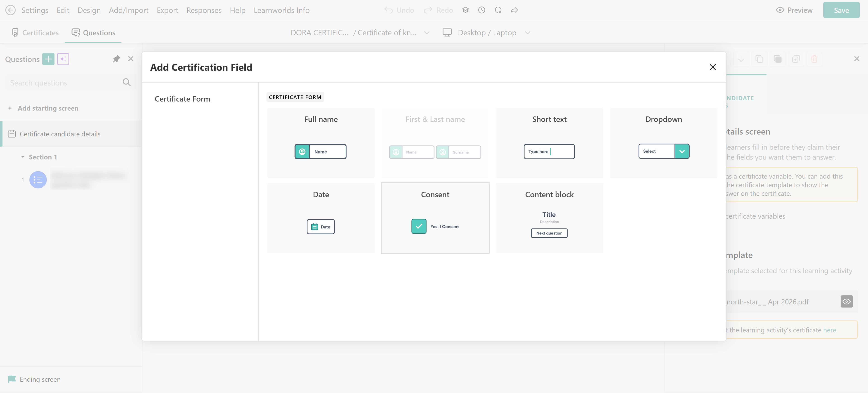Click the share arrow icon in toolbar
The width and height of the screenshot is (868, 393).
(514, 10)
